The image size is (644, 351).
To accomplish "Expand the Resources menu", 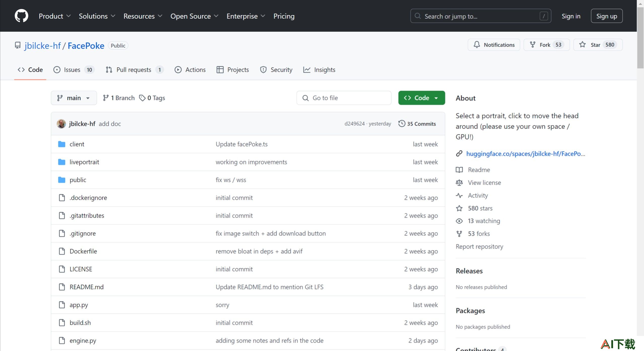I will pos(143,16).
